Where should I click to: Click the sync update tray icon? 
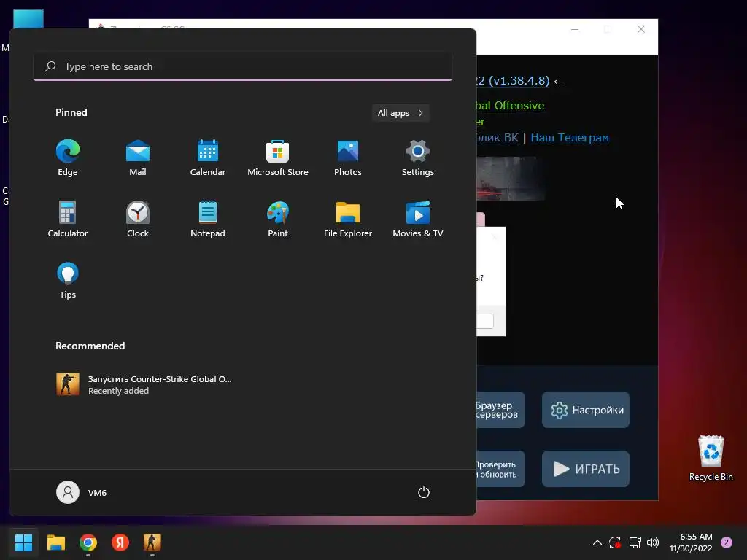point(615,542)
